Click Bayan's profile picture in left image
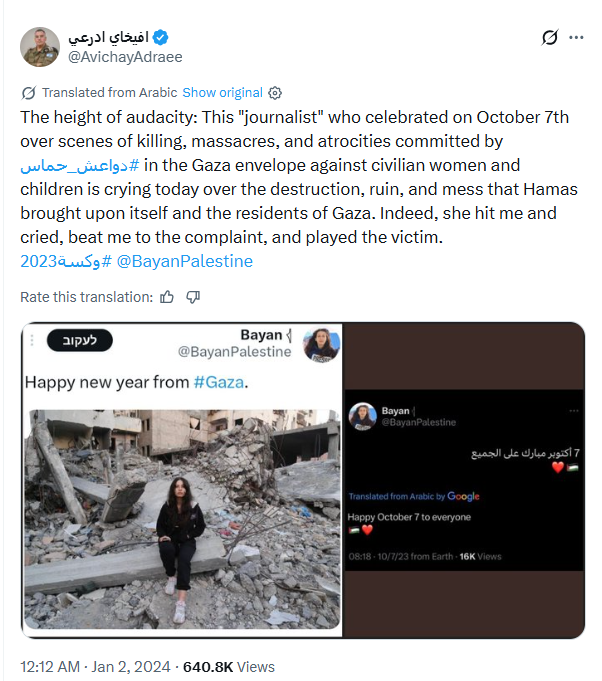The height and width of the screenshot is (681, 602). 321,345
